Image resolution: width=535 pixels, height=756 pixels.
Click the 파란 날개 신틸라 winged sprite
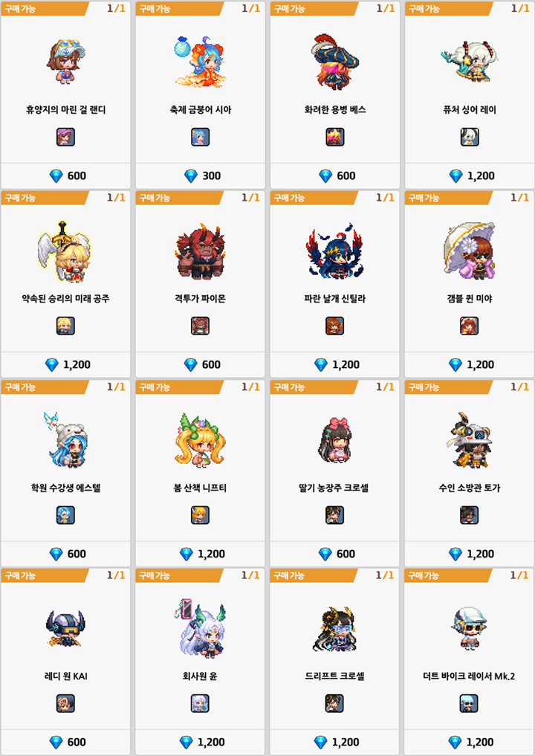[334, 251]
